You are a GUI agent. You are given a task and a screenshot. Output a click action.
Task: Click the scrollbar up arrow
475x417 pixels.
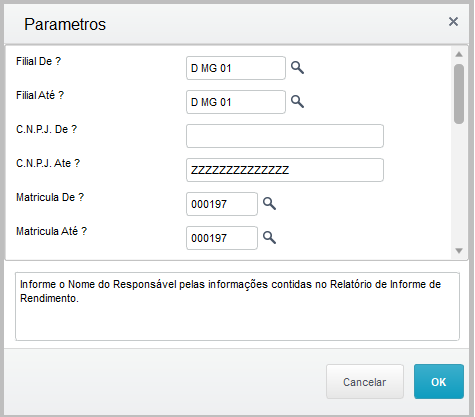(x=459, y=54)
